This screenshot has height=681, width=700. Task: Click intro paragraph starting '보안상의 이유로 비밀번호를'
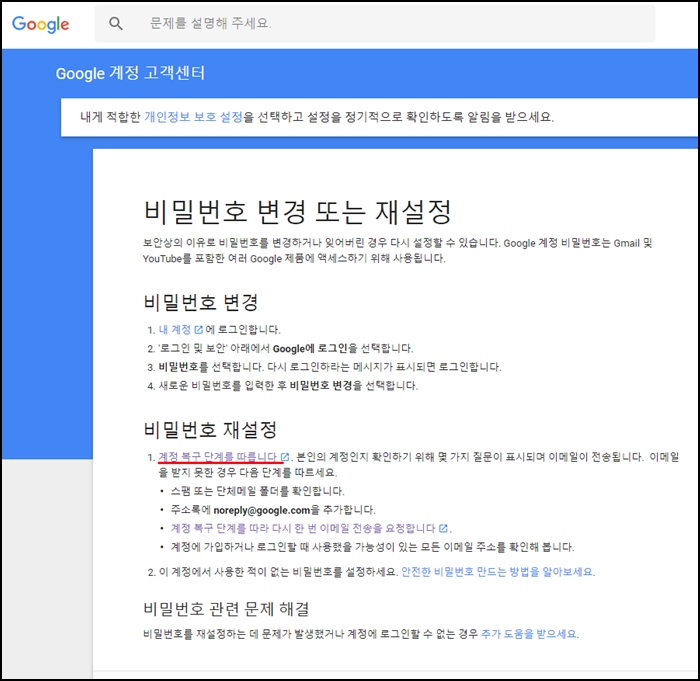click(397, 251)
